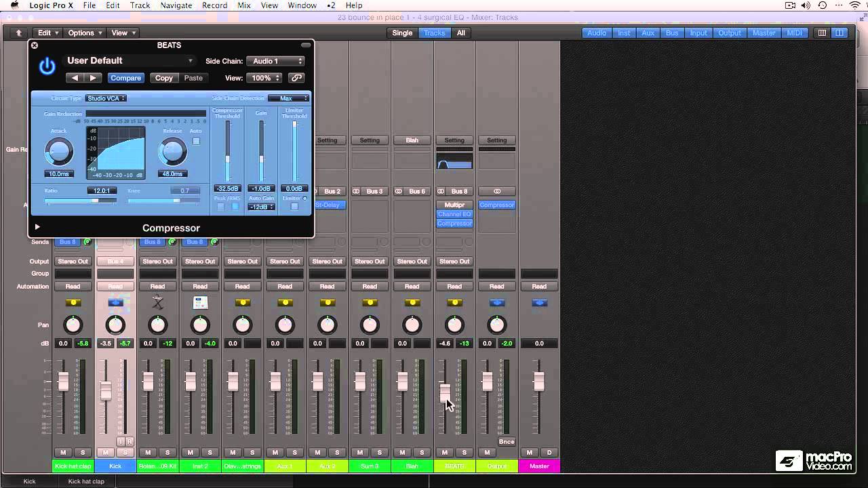Click the Copy button in plugin

(164, 78)
